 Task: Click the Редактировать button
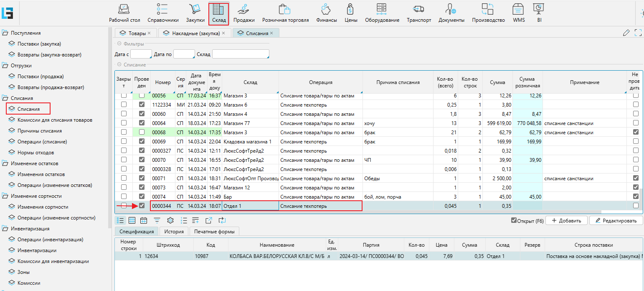[x=616, y=220]
